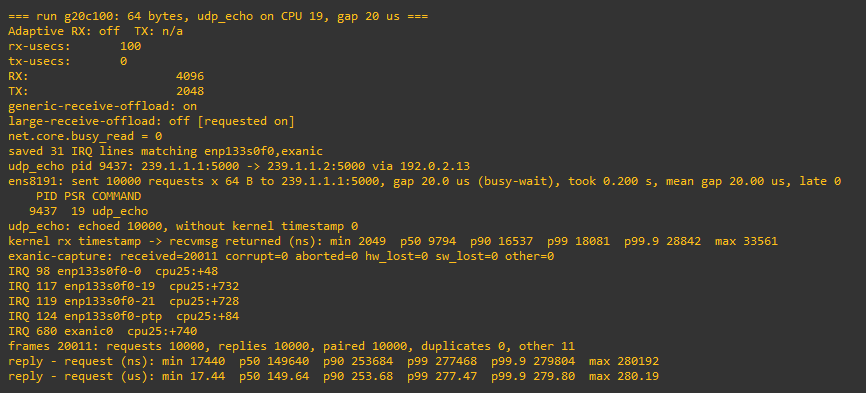Click the ens8191 sent 10000 requests line
The height and width of the screenshot is (393, 866).
pos(425,181)
